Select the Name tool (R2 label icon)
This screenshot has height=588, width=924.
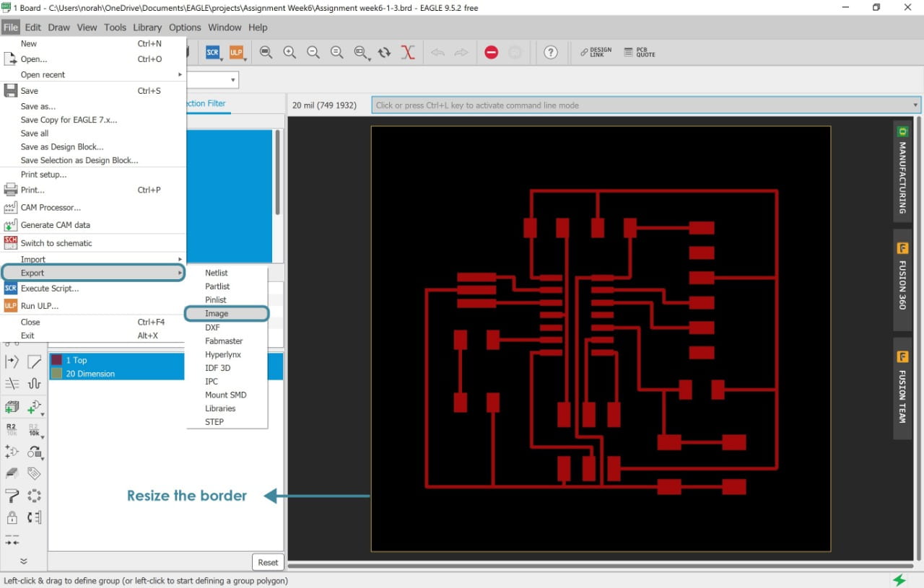pyautogui.click(x=12, y=430)
